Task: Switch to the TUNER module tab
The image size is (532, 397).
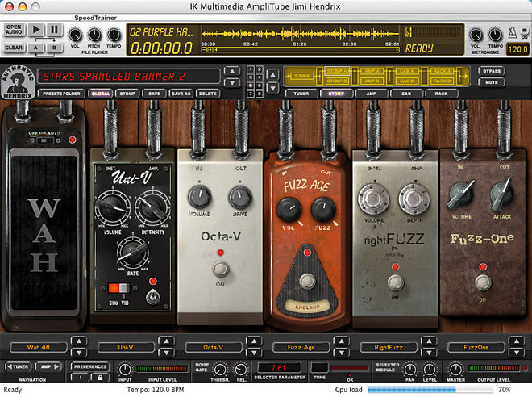Action: (301, 94)
